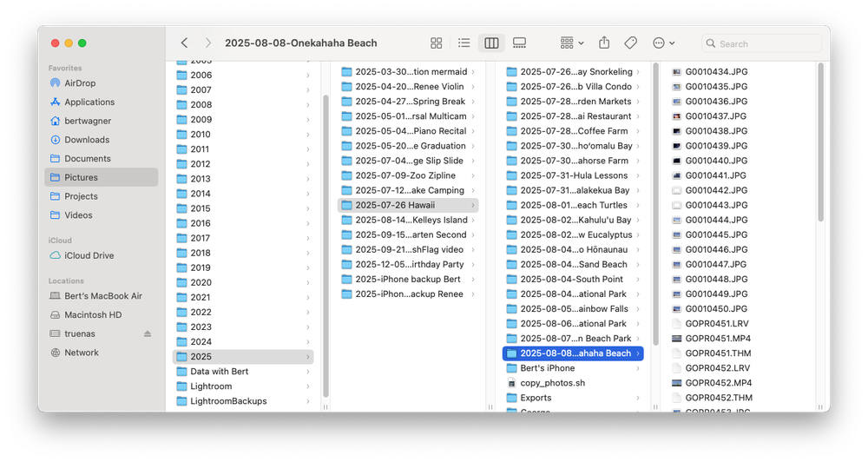868x462 pixels.
Task: Select the 2025-08-05...ainbow Falls folder
Action: click(573, 309)
